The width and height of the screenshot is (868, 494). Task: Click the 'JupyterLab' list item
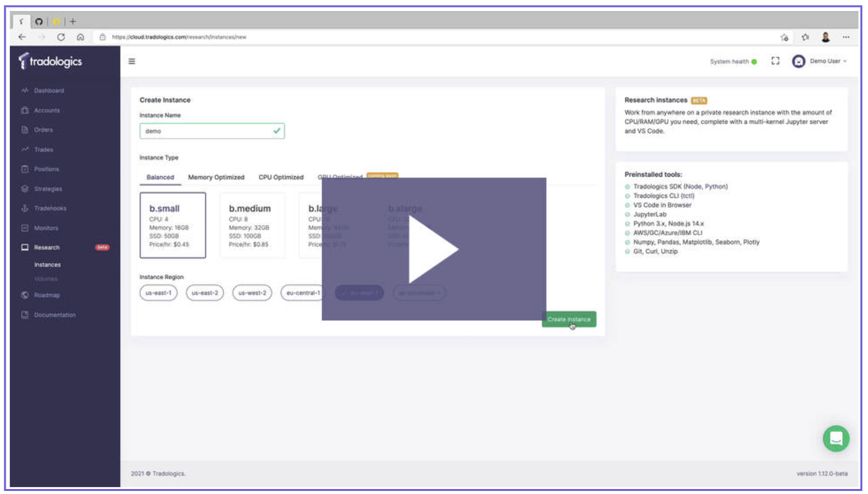tap(649, 215)
